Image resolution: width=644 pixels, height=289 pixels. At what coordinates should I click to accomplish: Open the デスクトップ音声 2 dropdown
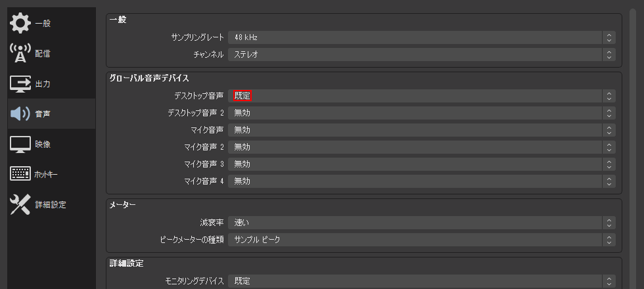(422, 113)
